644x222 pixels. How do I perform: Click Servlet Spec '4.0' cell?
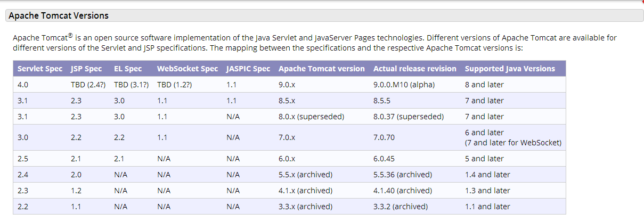point(23,85)
